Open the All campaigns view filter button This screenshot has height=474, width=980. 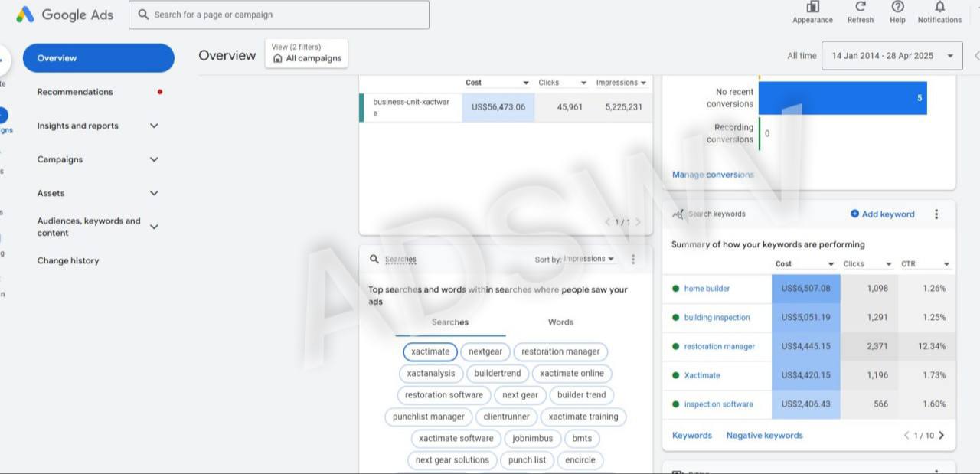306,54
